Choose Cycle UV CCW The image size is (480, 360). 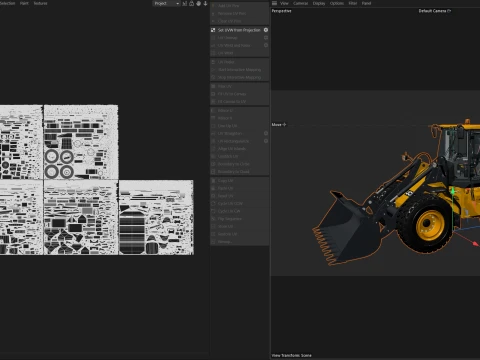pyautogui.click(x=239, y=204)
